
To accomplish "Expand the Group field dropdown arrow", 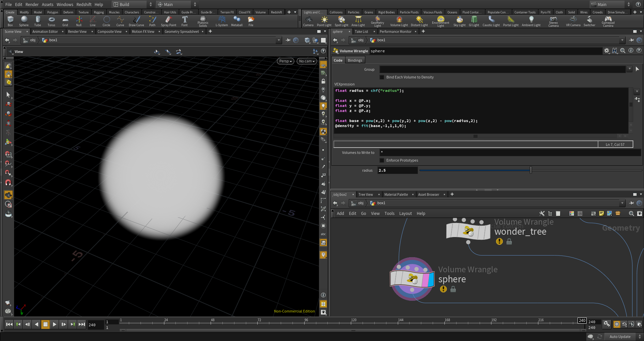I will 629,69.
